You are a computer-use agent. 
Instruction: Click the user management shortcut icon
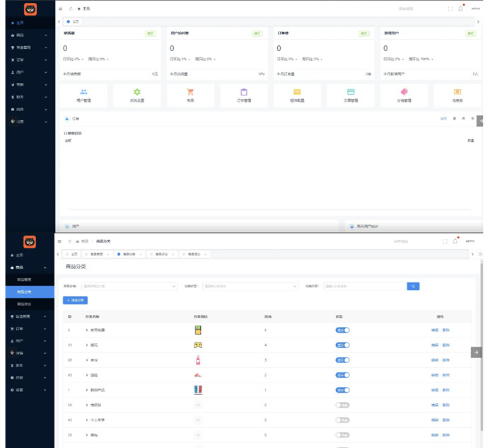[x=83, y=92]
